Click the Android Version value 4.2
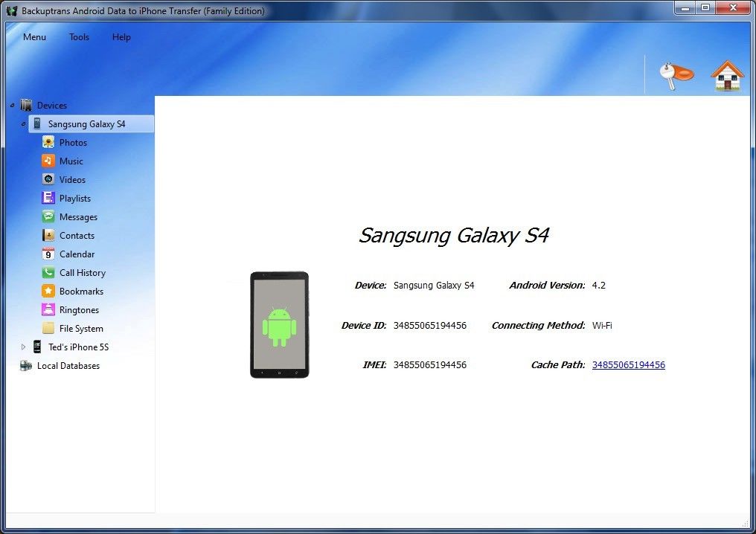Screen dimensions: 756x534 point(598,286)
